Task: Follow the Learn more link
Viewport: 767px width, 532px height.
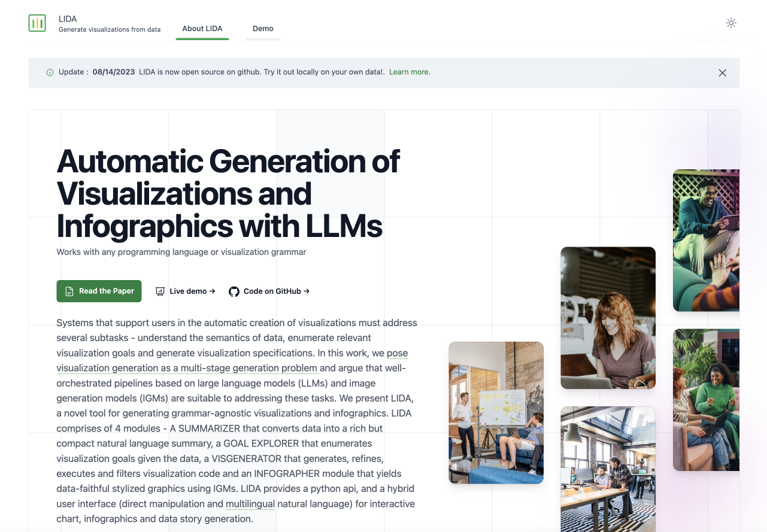Action: 410,72
